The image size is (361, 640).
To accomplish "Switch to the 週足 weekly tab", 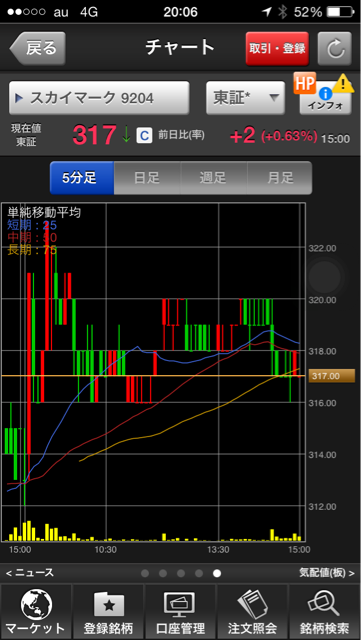I will (214, 178).
